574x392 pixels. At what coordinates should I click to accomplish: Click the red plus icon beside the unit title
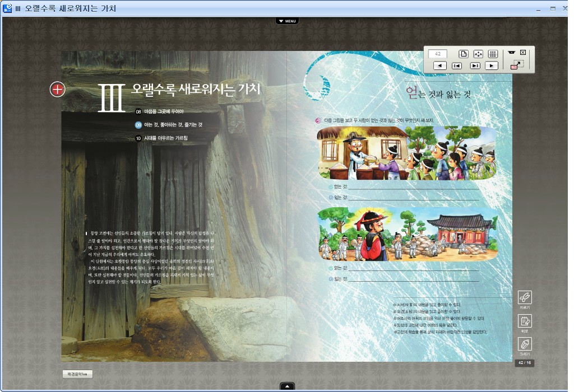pos(58,89)
